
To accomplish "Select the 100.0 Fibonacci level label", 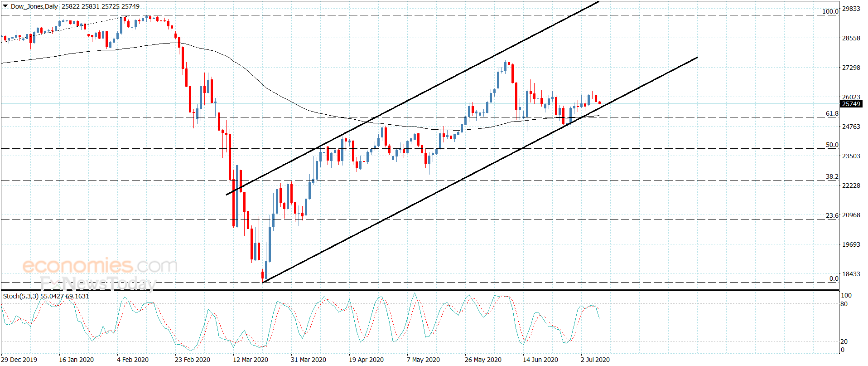I will pyautogui.click(x=830, y=11).
